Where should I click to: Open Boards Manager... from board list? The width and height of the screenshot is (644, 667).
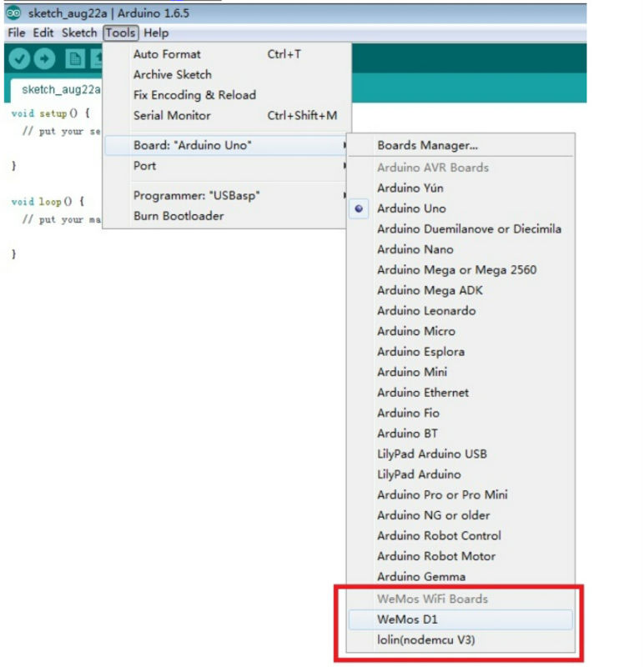point(427,145)
